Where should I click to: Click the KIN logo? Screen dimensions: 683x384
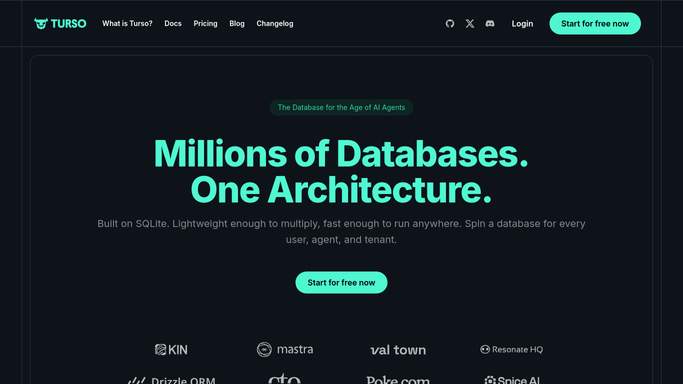[x=171, y=350]
